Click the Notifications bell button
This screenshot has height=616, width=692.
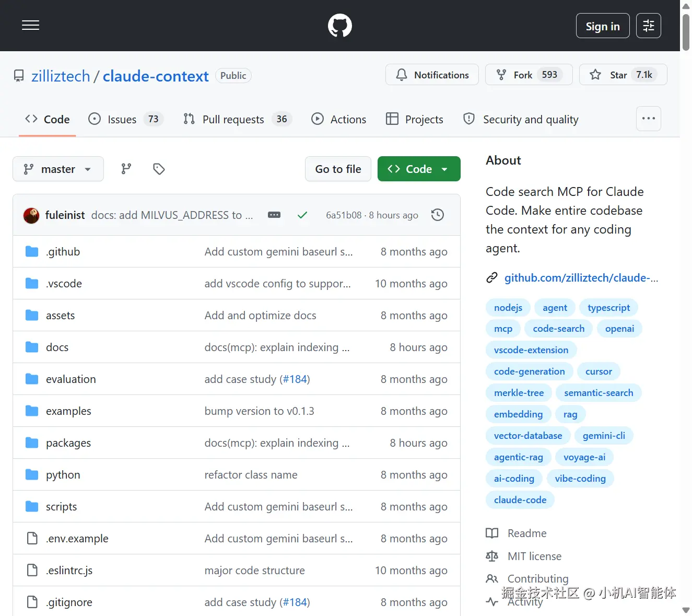click(432, 75)
